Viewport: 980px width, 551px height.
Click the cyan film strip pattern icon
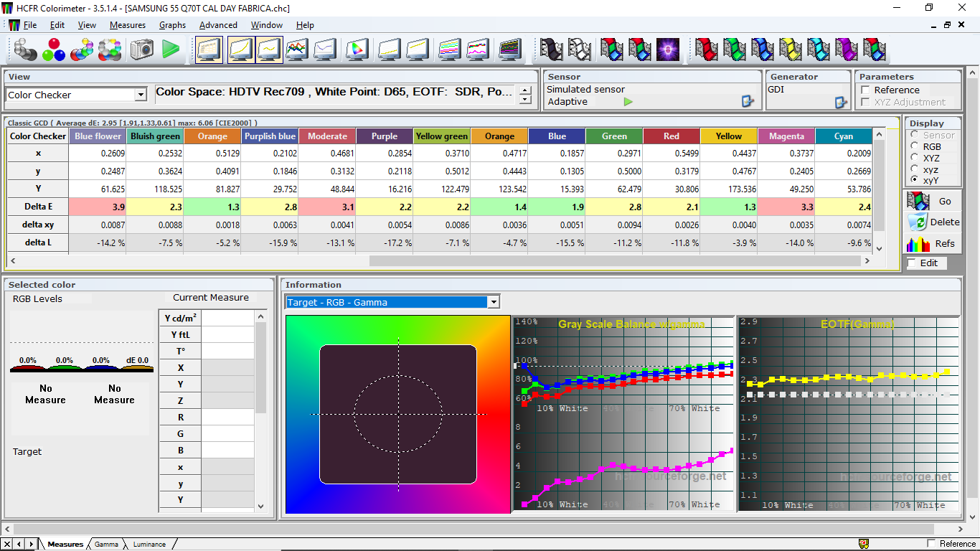pos(819,50)
